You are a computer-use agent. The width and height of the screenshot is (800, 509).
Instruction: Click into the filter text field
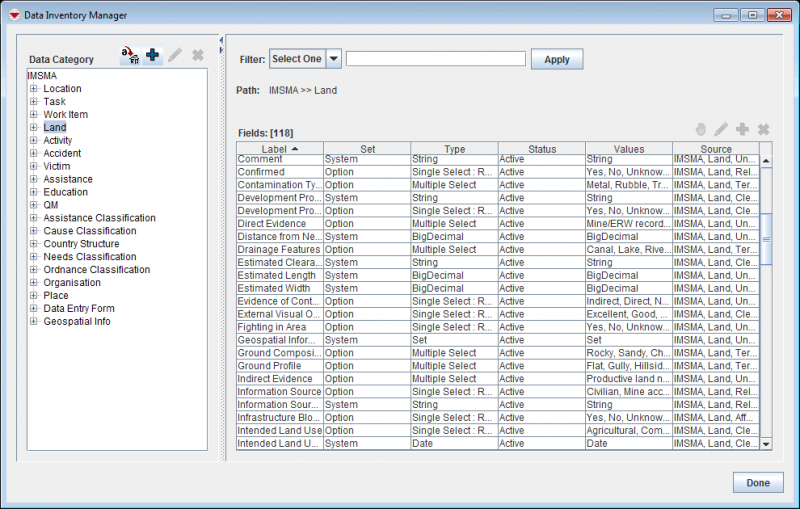[435, 59]
